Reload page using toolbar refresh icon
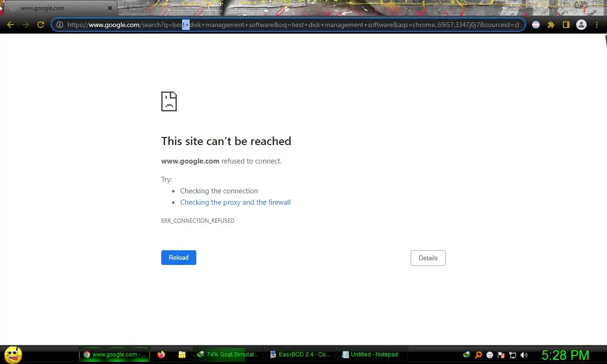 tap(41, 25)
